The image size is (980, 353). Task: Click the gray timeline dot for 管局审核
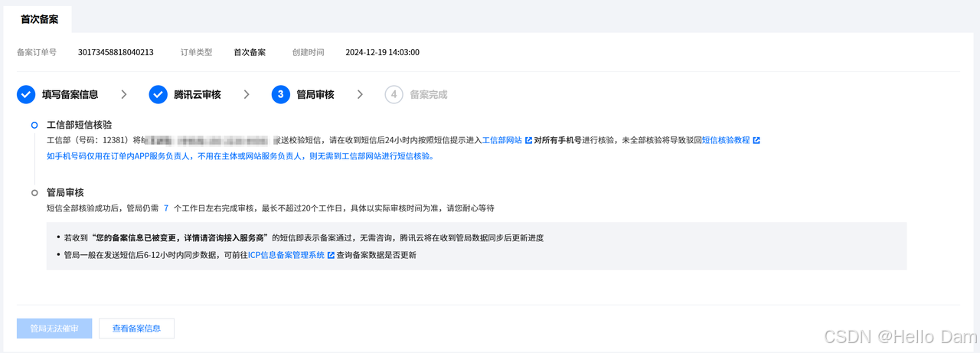(x=34, y=193)
